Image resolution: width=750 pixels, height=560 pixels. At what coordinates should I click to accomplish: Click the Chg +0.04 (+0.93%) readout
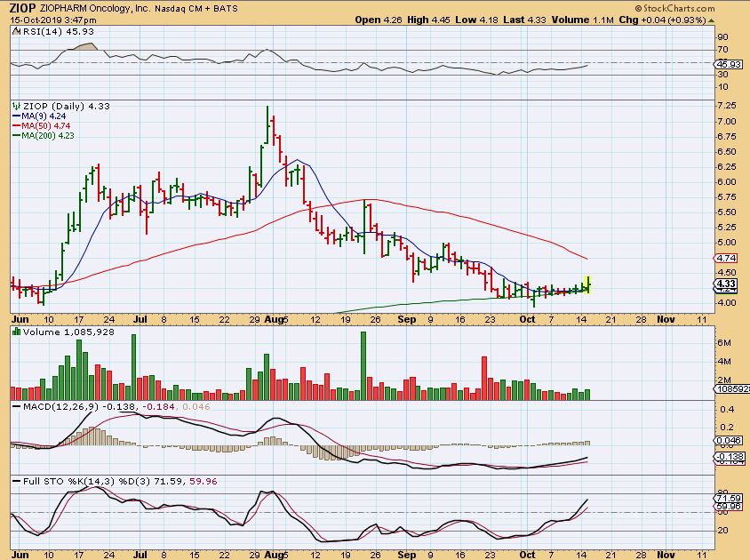tap(696, 19)
